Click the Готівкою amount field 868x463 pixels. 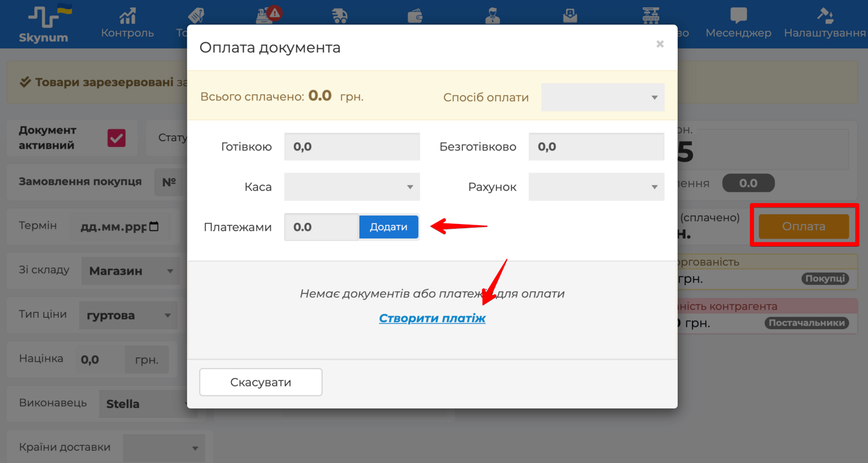pos(352,147)
